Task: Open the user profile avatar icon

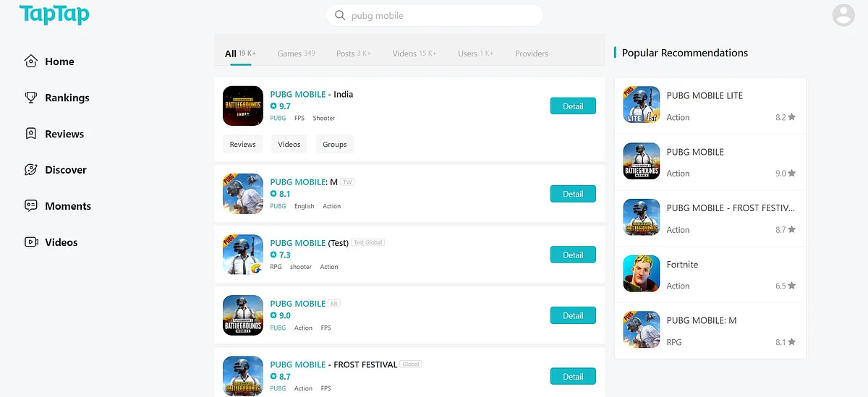Action: [x=843, y=15]
